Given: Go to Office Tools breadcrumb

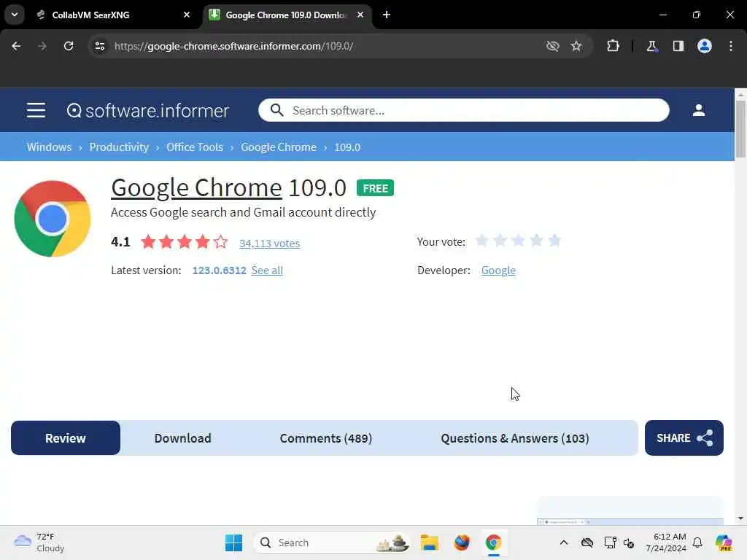Looking at the screenshot, I should [195, 147].
